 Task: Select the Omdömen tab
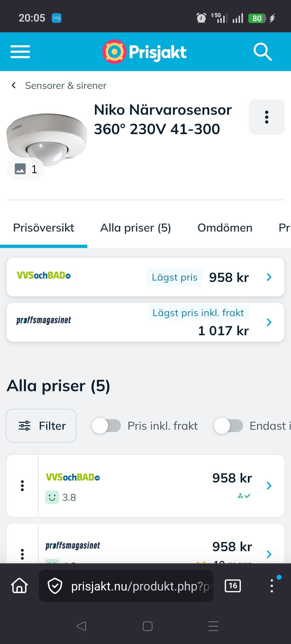tap(225, 228)
